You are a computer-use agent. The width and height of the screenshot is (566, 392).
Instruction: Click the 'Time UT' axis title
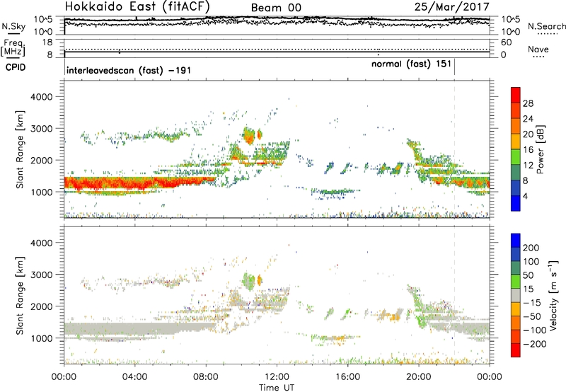pos(277,388)
